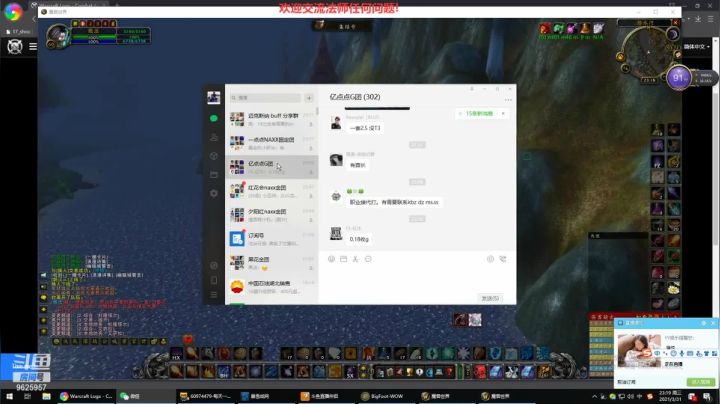The width and height of the screenshot is (720, 404).
Task: Open the emoji picker in chat toolbar
Action: tap(331, 259)
